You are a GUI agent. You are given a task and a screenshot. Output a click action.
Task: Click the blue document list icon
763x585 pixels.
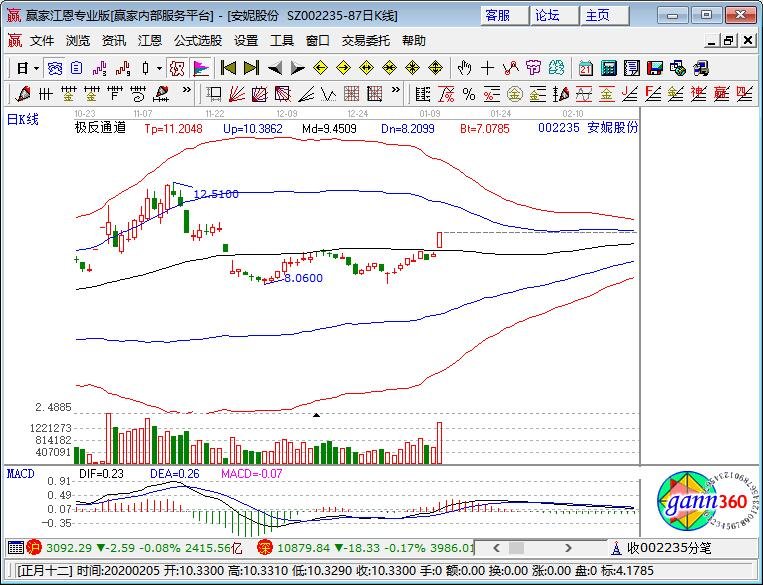coord(77,69)
